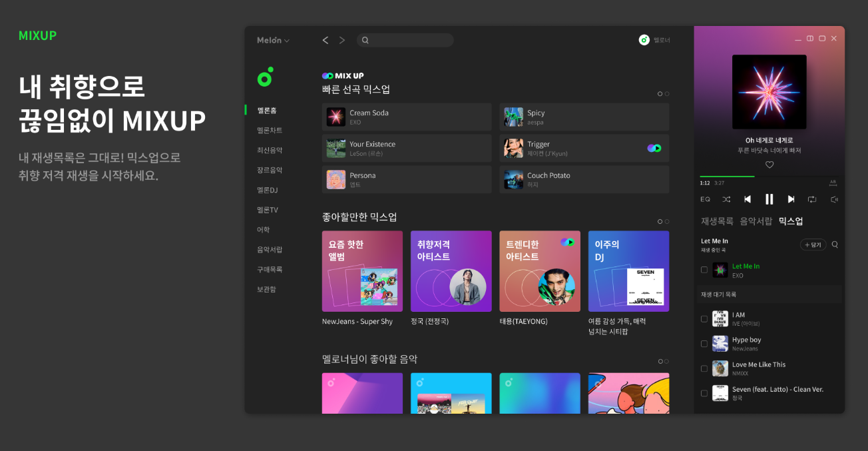Screen dimensions: 868x451
Task: Click Let Me In album thumbnail
Action: 720,270
